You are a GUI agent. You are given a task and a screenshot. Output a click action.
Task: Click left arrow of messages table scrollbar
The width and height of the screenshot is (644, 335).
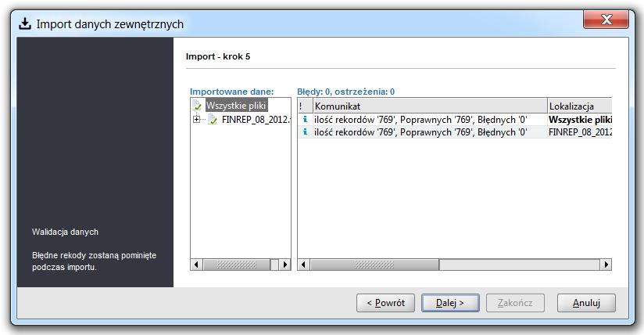point(303,265)
